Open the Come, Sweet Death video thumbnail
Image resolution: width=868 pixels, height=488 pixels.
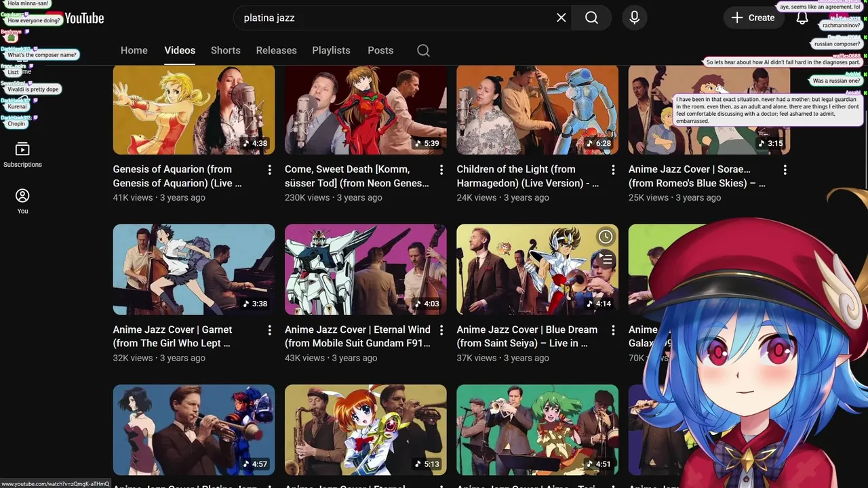click(x=366, y=110)
